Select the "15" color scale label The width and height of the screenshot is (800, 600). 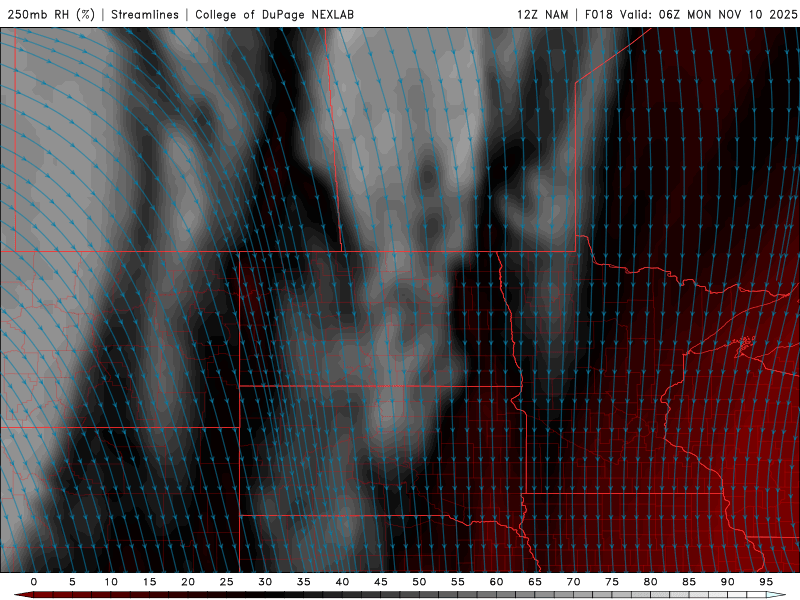[x=149, y=582]
